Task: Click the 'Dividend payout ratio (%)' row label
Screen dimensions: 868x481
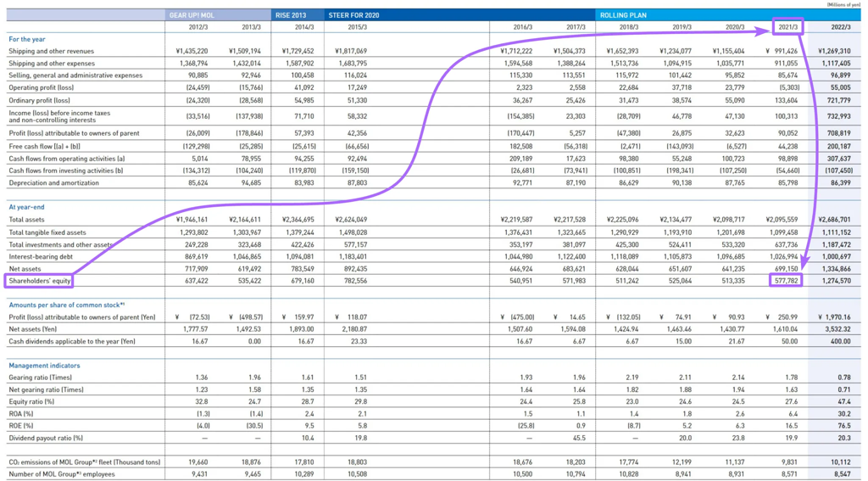Action: (47, 438)
